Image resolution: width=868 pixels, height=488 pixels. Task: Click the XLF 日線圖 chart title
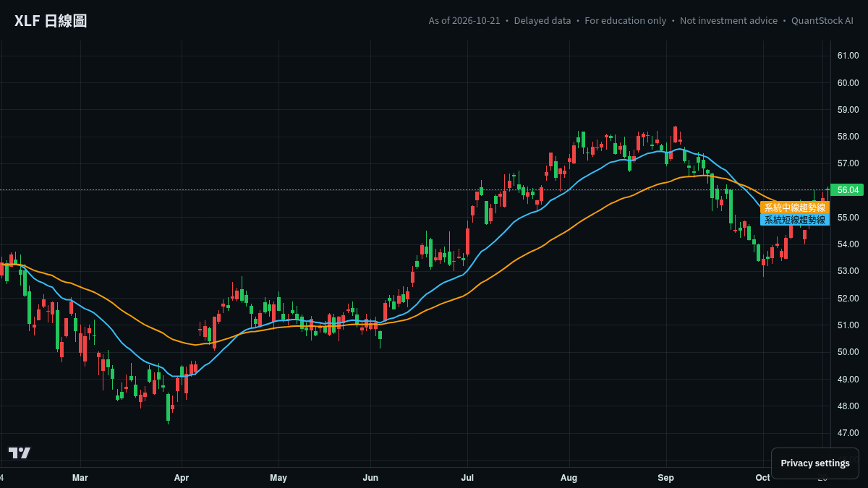[51, 21]
